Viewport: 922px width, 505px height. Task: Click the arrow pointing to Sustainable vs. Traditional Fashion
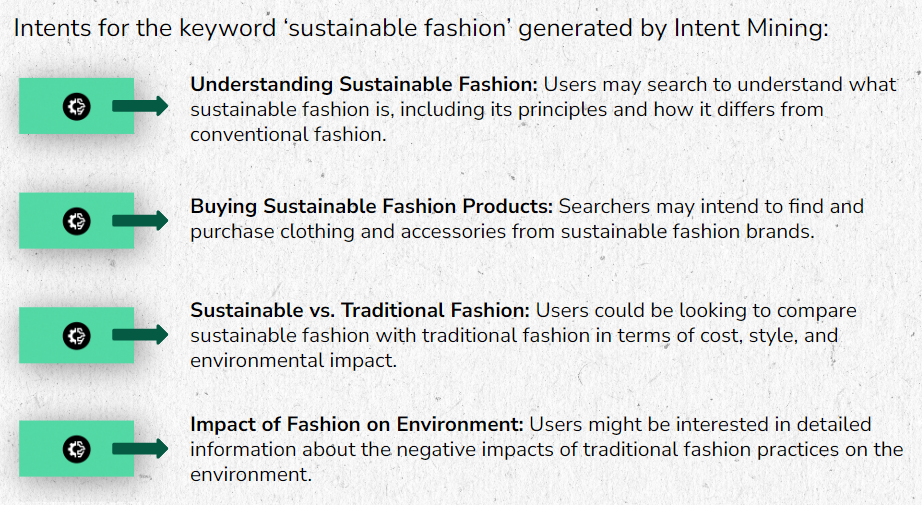click(x=140, y=335)
